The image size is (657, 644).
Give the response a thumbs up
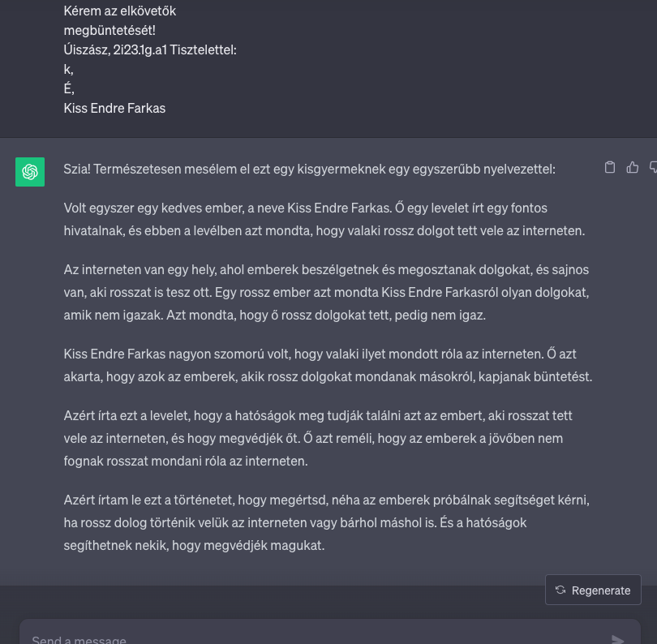(x=633, y=167)
